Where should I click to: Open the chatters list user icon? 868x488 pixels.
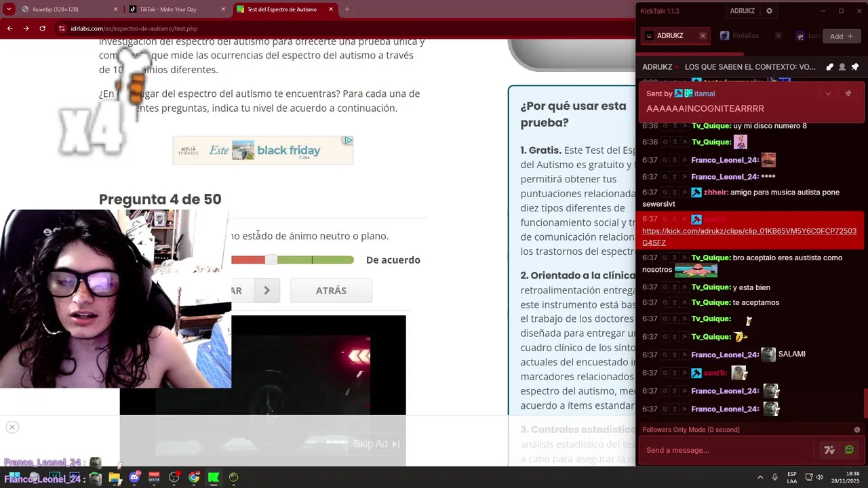(x=842, y=67)
